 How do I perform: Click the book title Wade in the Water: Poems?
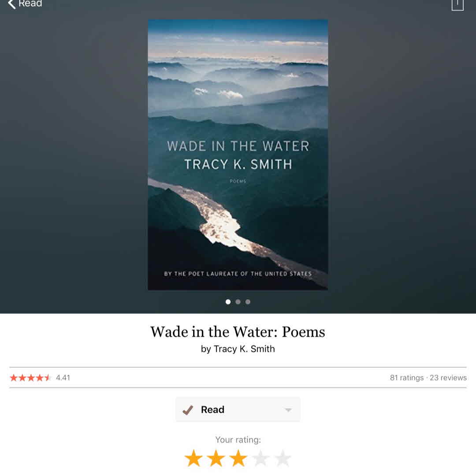tap(238, 331)
